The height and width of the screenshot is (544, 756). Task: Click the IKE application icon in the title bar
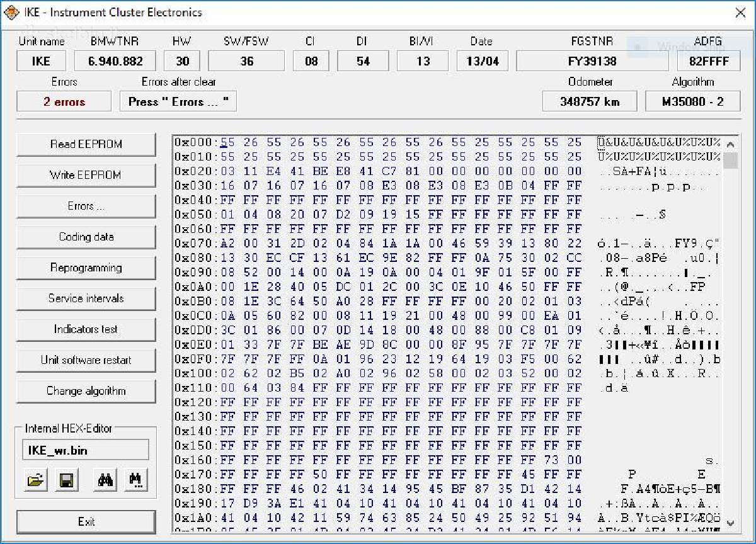coord(12,13)
